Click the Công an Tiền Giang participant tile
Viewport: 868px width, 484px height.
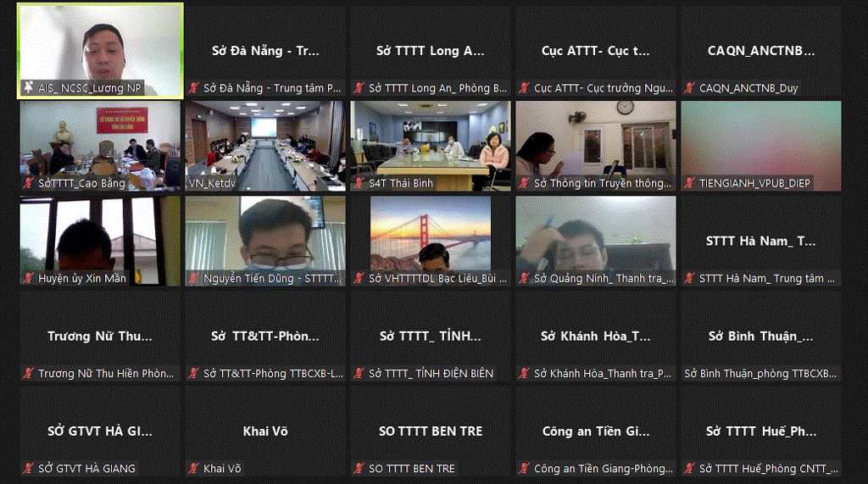(x=596, y=431)
